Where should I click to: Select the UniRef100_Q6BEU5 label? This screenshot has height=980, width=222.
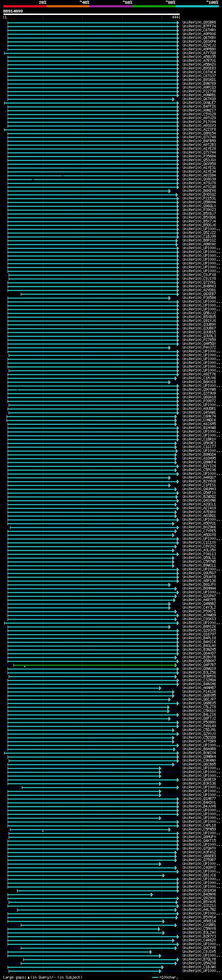click(x=199, y=703)
